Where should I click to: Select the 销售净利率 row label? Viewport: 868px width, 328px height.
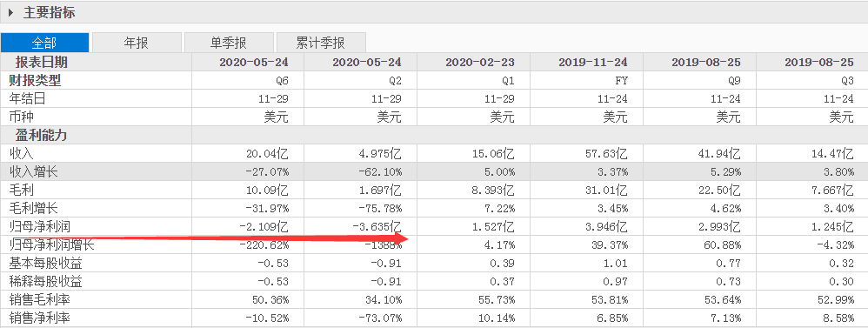39,318
